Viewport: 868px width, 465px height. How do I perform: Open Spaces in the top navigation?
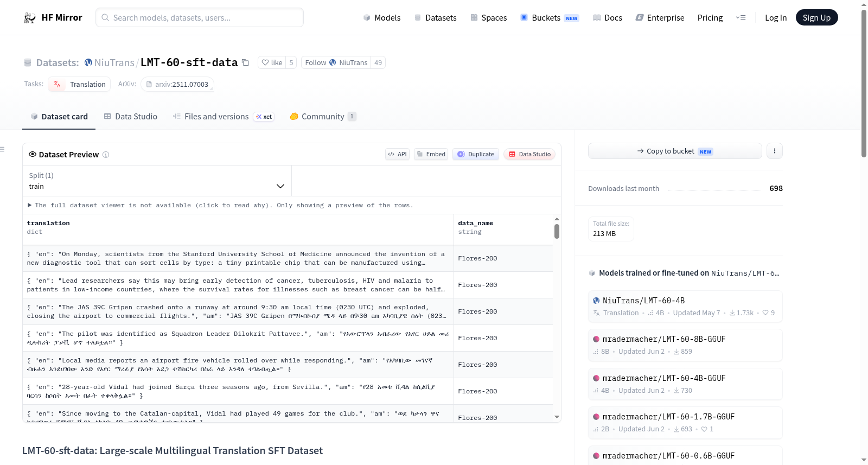pyautogui.click(x=488, y=17)
